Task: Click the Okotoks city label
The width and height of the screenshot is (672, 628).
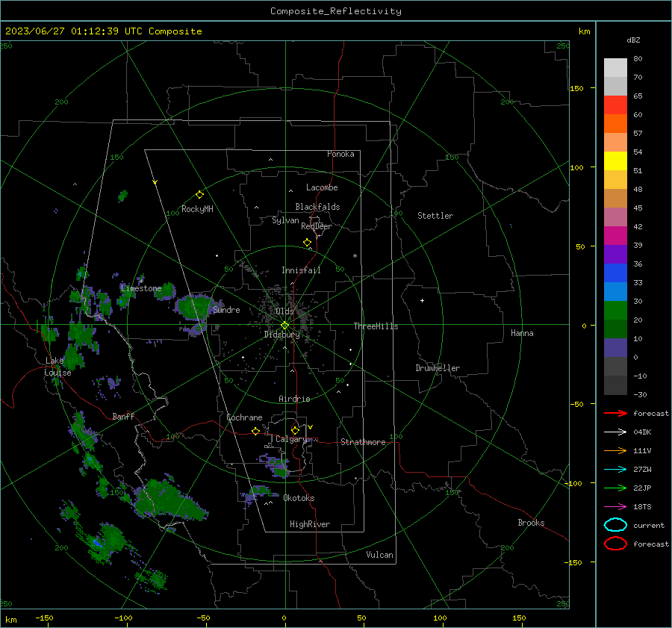Action: point(299,498)
